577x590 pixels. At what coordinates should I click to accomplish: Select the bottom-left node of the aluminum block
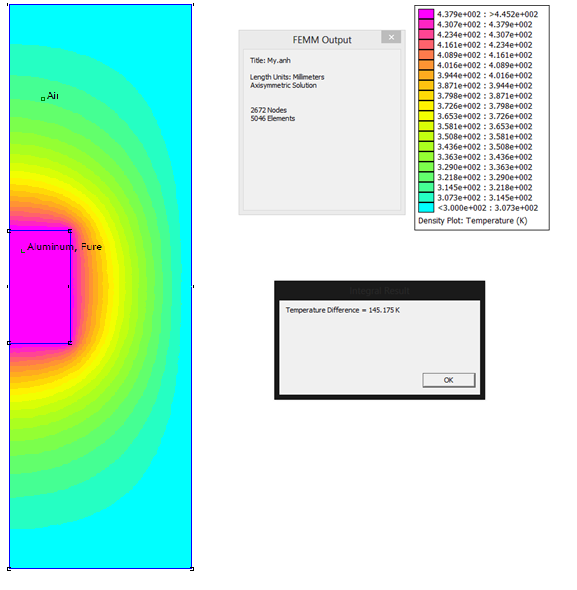point(9,343)
